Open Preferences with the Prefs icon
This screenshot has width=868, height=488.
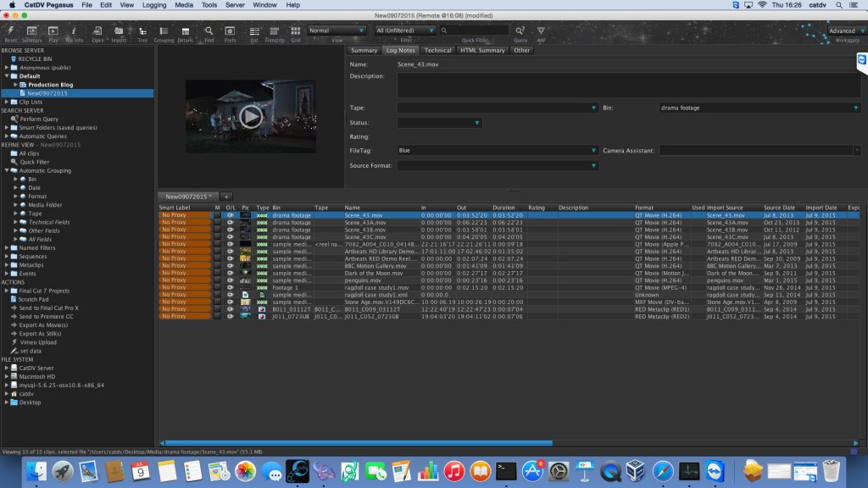[231, 31]
